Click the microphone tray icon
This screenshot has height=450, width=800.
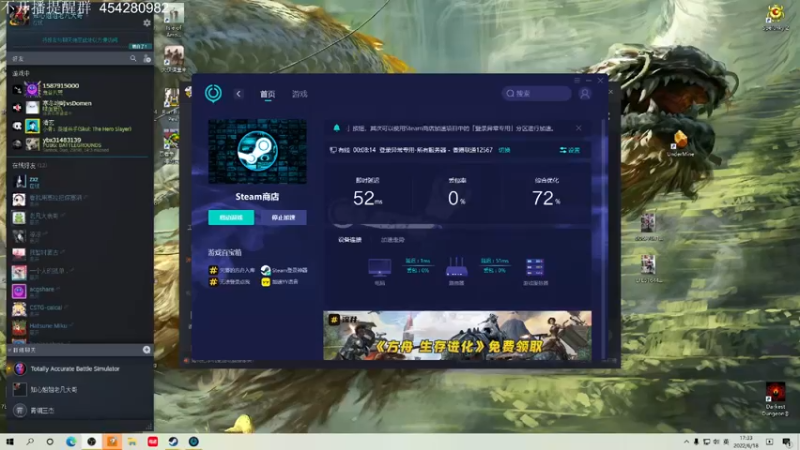click(x=696, y=442)
